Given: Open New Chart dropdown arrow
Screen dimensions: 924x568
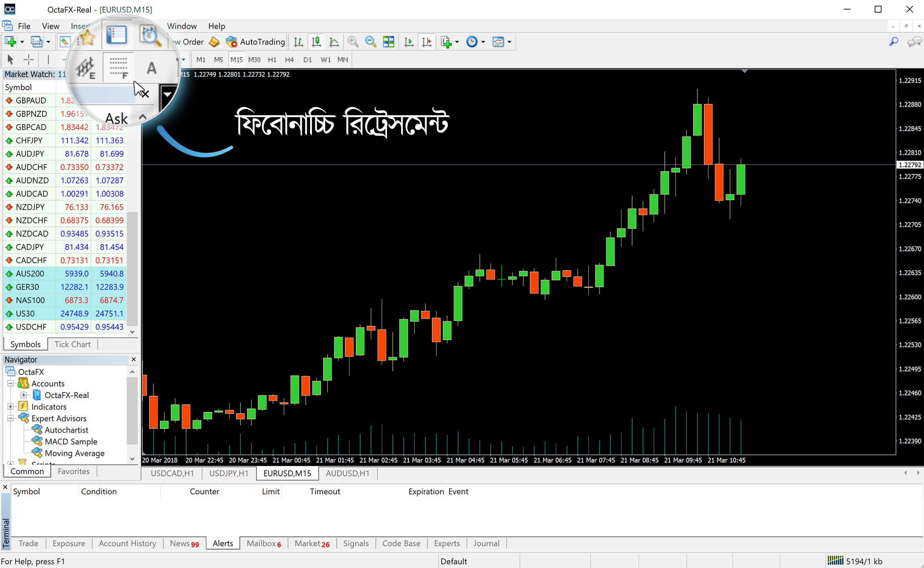Looking at the screenshot, I should pyautogui.click(x=22, y=42).
